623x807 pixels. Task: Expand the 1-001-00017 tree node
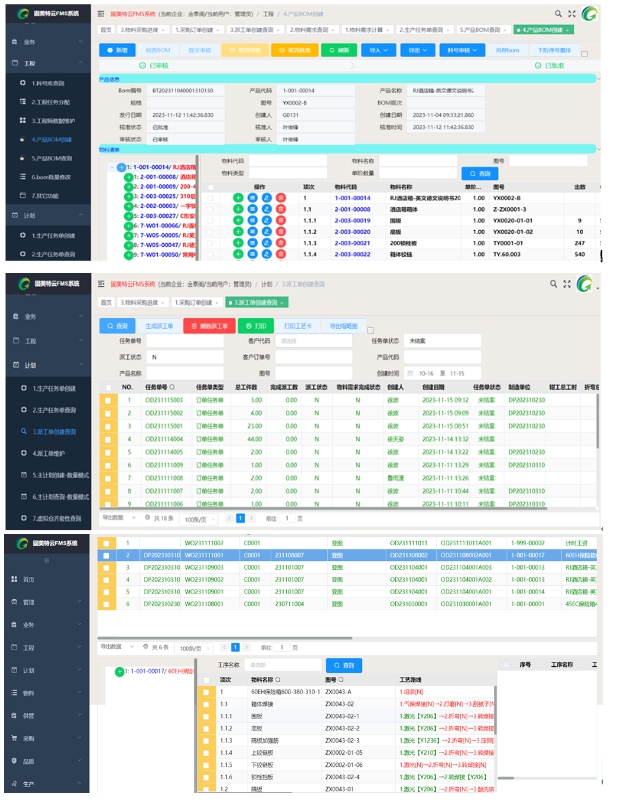tap(118, 672)
